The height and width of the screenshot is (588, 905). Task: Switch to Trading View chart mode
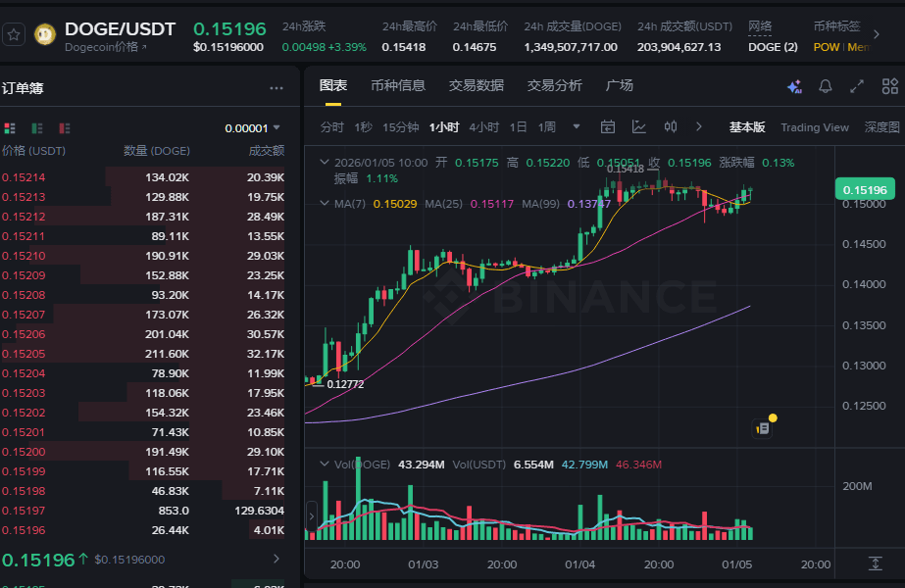[x=815, y=127]
